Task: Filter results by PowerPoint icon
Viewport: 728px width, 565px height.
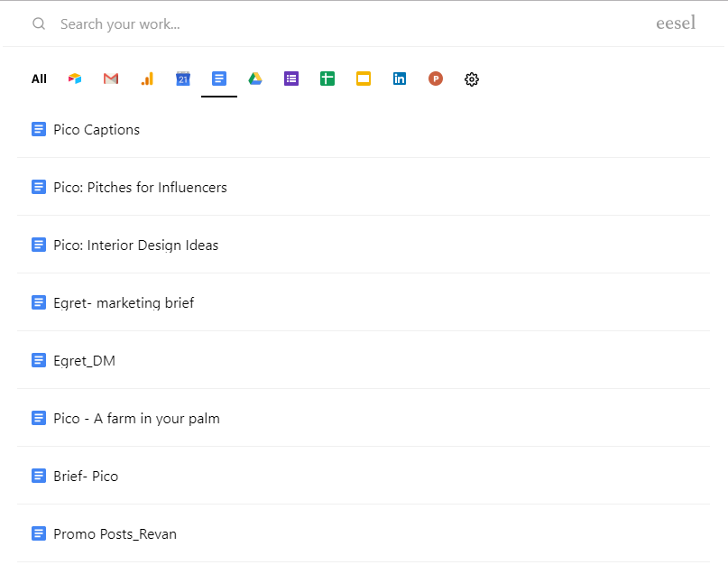Action: point(436,79)
